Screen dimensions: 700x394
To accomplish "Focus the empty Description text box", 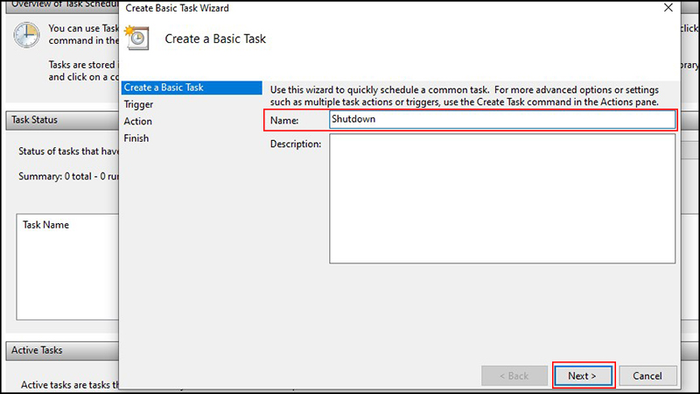I will [502, 199].
